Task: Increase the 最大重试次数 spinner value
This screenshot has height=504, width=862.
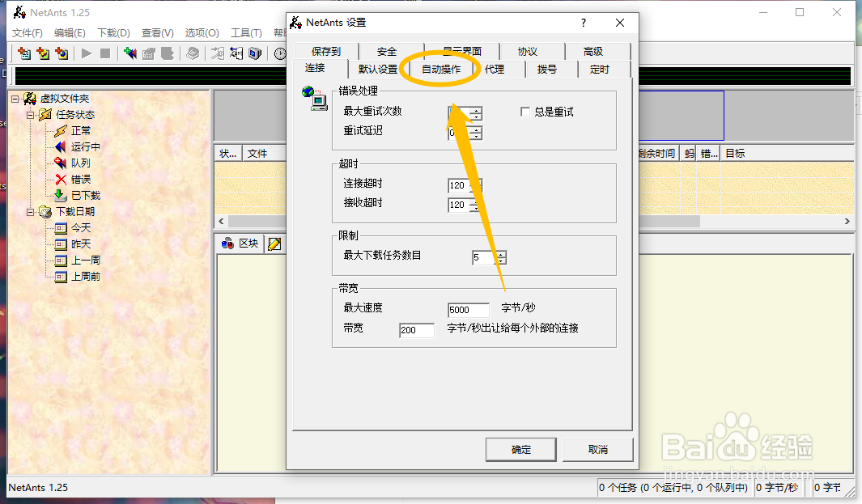Action: coord(478,111)
